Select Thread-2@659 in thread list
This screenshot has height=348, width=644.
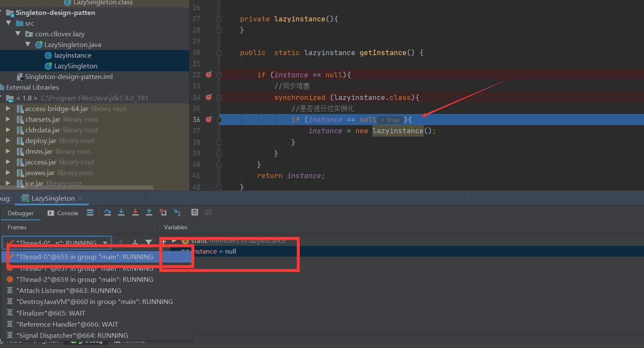(97, 279)
